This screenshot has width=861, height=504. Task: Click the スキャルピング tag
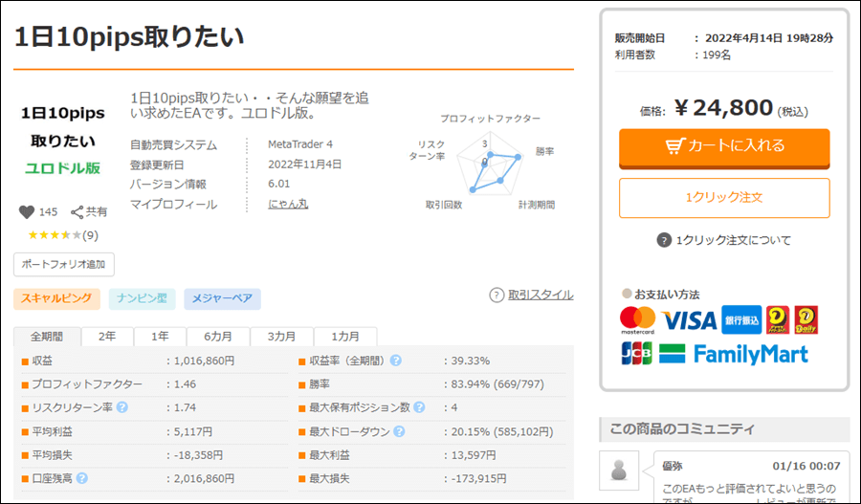tap(56, 298)
